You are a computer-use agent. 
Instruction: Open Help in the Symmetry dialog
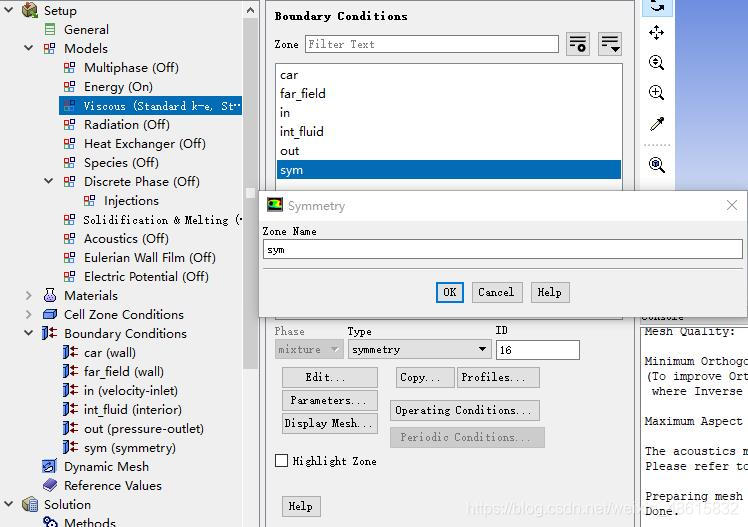click(x=550, y=292)
